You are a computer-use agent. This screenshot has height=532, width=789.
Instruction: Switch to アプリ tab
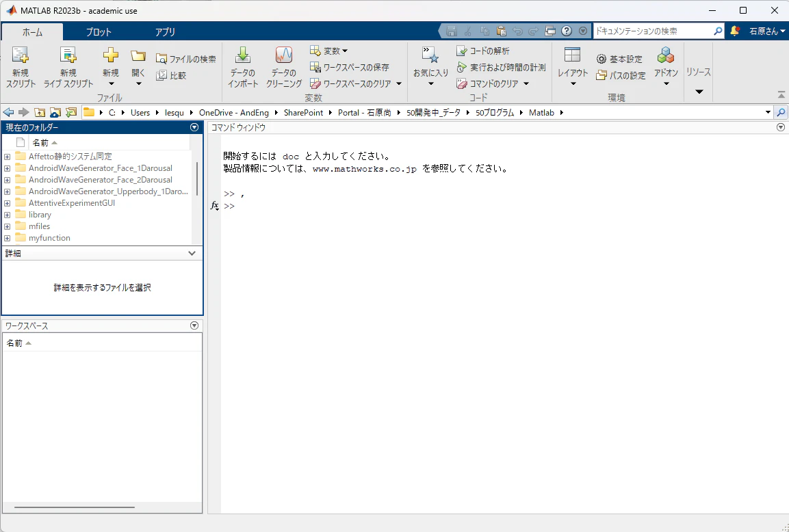click(x=165, y=31)
